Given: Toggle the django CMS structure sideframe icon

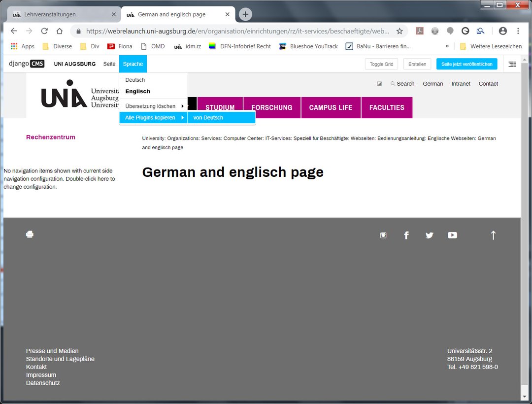Looking at the screenshot, I should tap(512, 64).
